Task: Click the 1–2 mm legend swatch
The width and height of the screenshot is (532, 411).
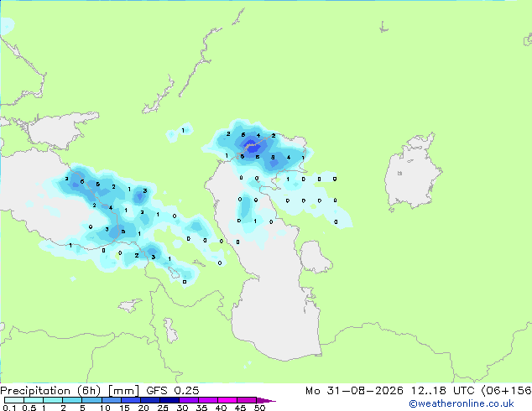Action: (x=53, y=400)
